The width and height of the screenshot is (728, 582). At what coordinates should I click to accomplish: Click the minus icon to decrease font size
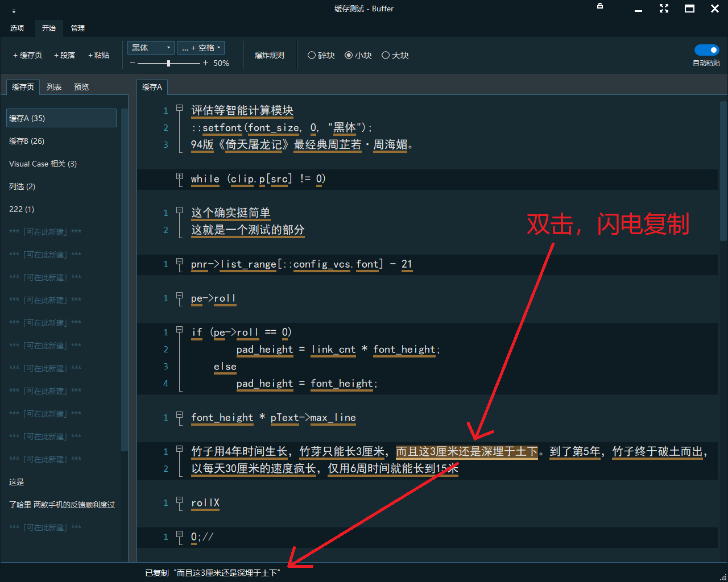133,63
